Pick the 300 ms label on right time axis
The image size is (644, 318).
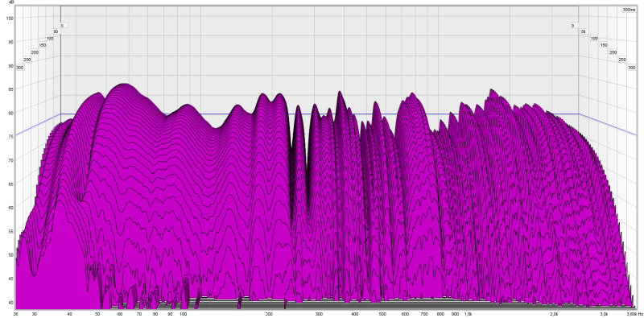tap(632, 67)
